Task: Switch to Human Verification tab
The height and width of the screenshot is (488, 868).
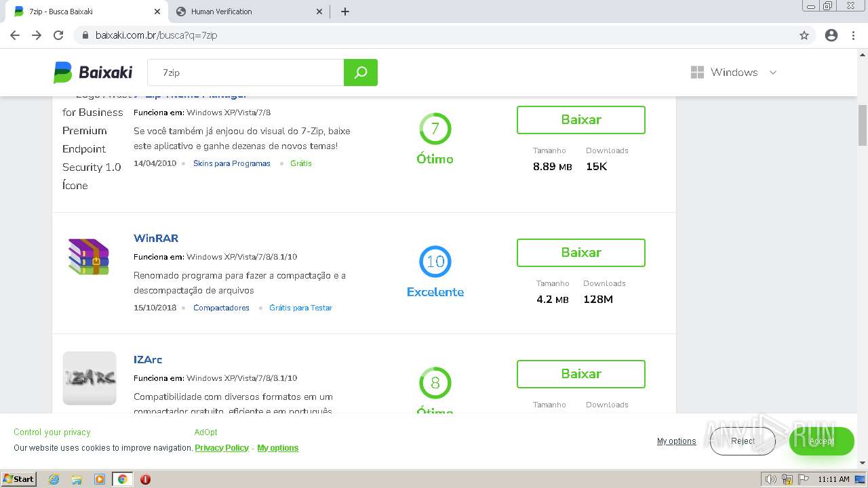Action: click(x=248, y=12)
